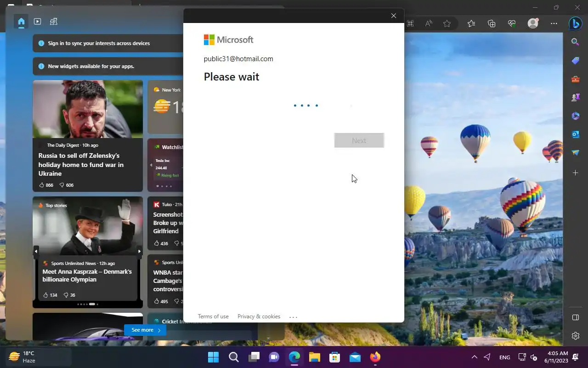The height and width of the screenshot is (368, 588).
Task: Open Bing Chat button in Edge
Action: pos(575,23)
